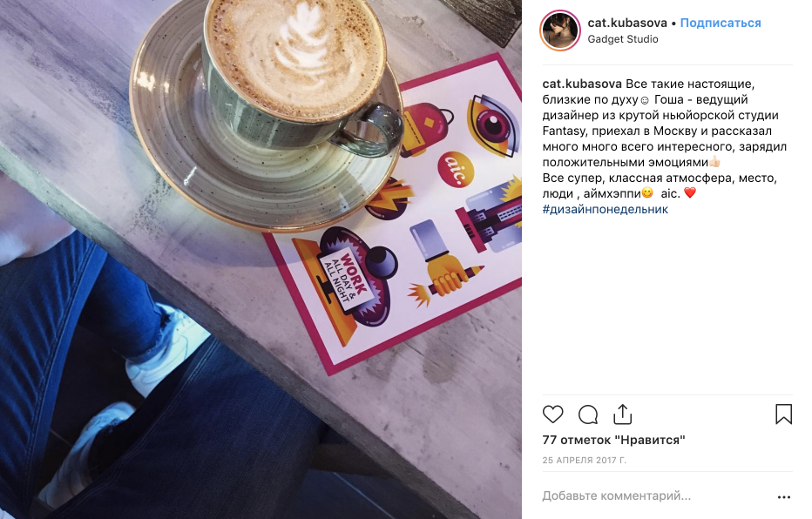Click the aic. sticker on postcard

click(455, 169)
